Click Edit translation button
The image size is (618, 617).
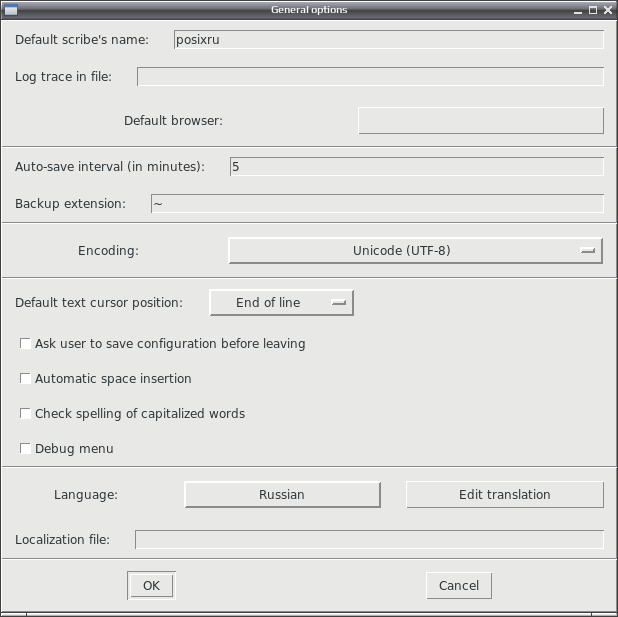coord(505,494)
